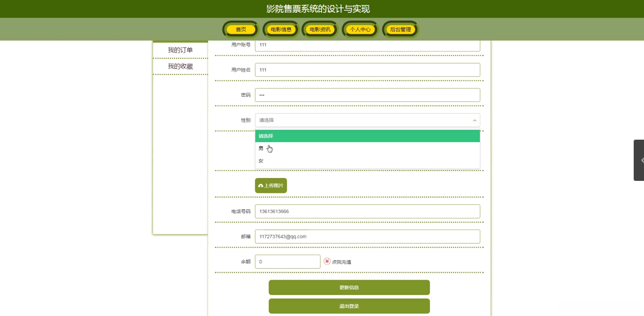Focus the 余额 input field
The height and width of the screenshot is (316, 644).
coord(288,262)
